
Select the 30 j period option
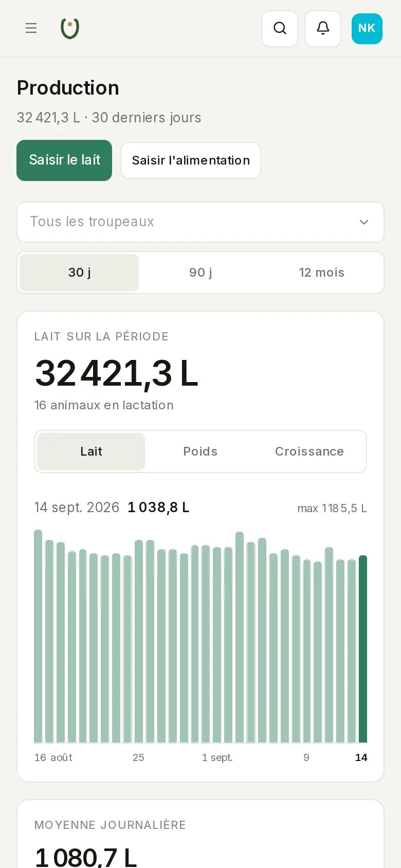coord(79,273)
